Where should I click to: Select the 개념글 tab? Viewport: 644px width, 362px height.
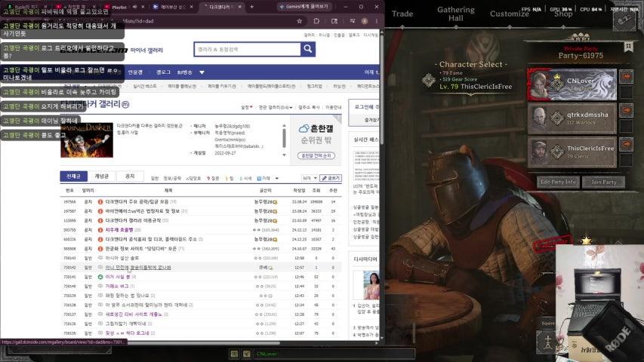[101, 176]
